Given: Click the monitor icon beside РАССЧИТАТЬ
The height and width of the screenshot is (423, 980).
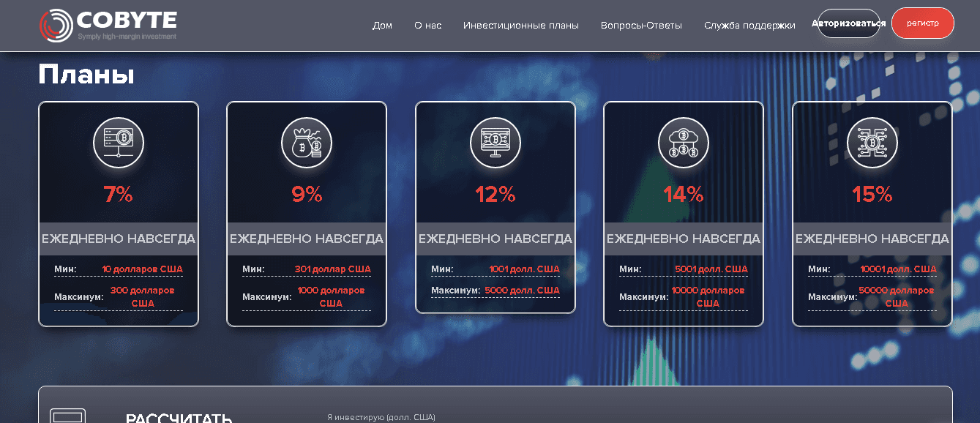Looking at the screenshot, I should (x=67, y=417).
